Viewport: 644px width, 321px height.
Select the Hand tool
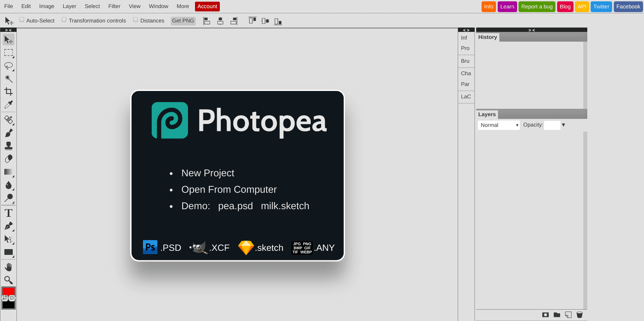pos(8,267)
